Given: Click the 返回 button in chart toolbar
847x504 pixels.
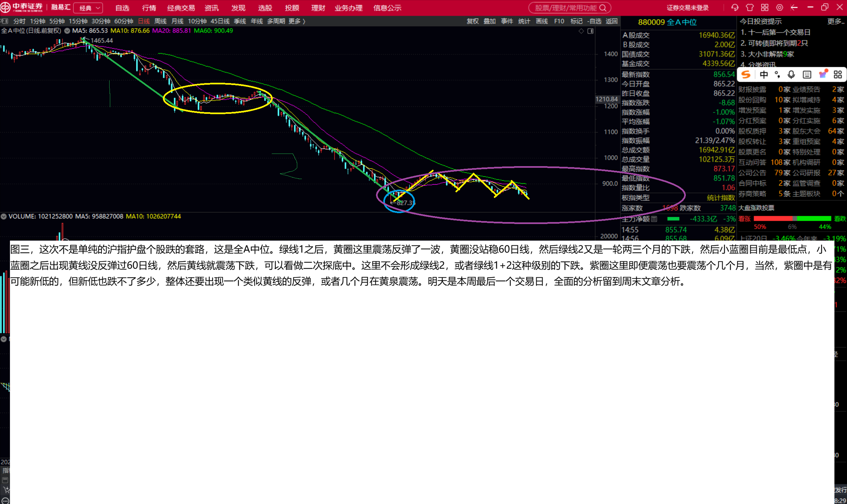Looking at the screenshot, I should pos(612,22).
